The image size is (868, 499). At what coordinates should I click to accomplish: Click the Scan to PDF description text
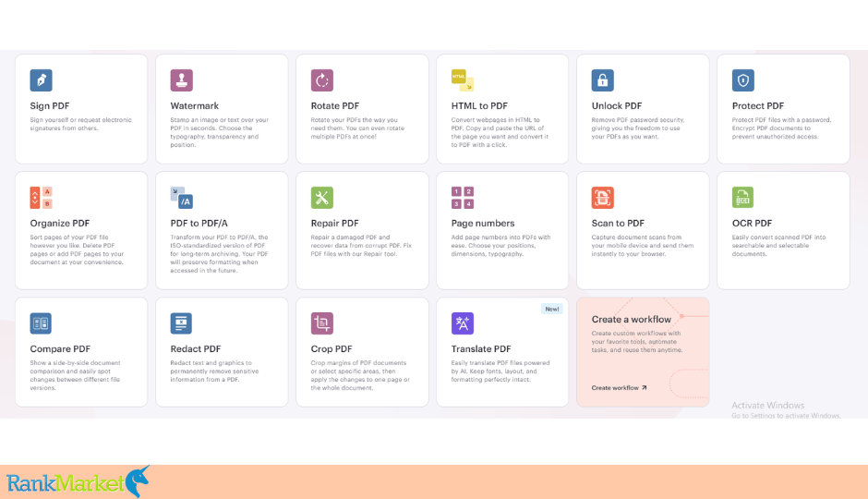pyautogui.click(x=643, y=246)
